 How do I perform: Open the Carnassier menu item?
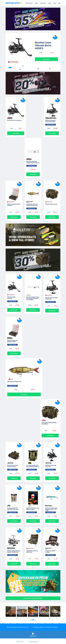click(43, 3)
